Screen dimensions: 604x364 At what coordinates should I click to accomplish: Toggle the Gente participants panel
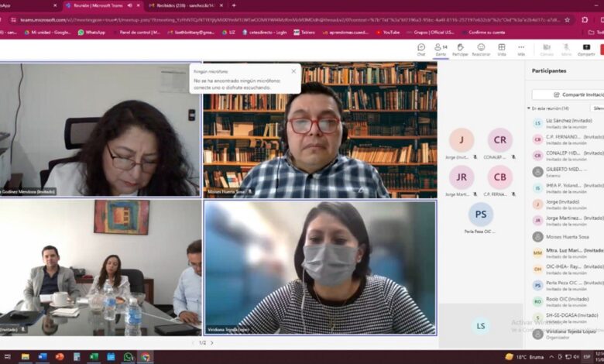tap(441, 50)
